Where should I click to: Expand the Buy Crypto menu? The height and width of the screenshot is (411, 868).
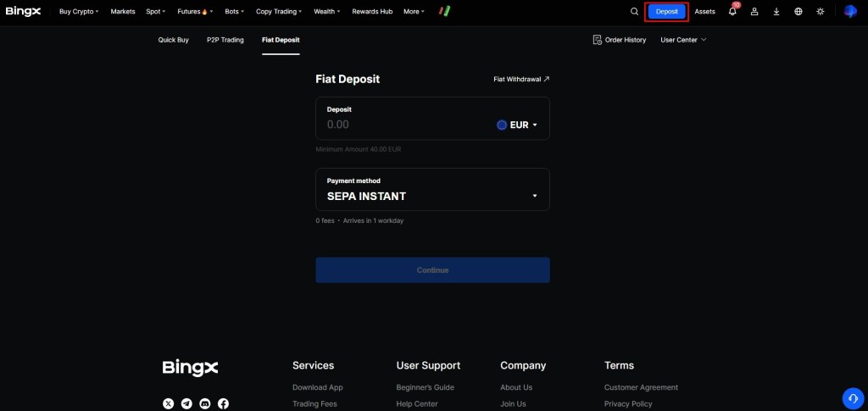click(79, 12)
